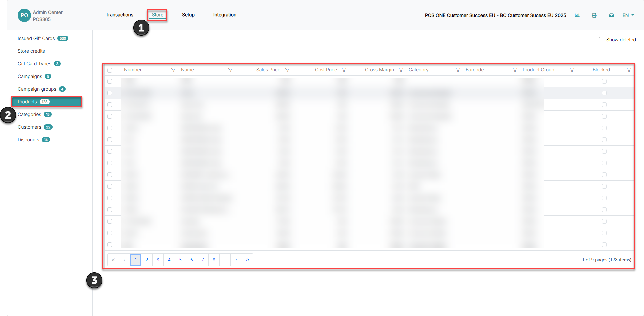
Task: Sort by the Number column header
Action: [133, 70]
